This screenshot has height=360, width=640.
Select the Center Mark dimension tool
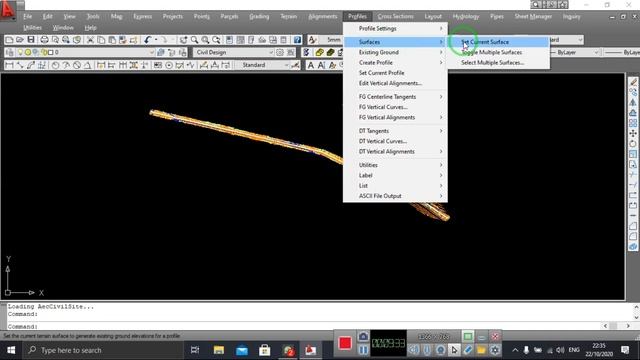tap(169, 65)
